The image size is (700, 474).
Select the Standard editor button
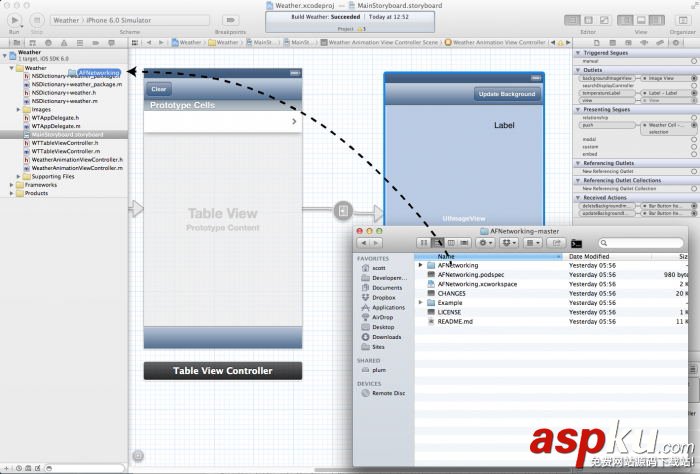[x=572, y=21]
